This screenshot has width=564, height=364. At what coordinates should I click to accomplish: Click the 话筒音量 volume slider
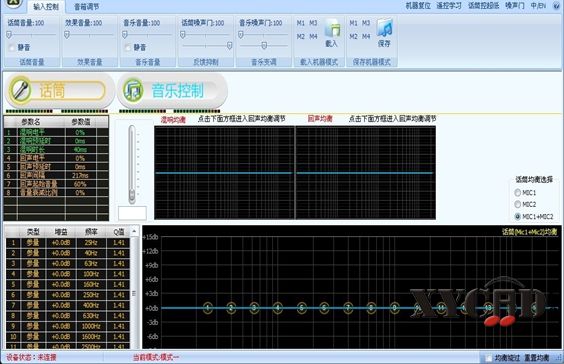(32, 35)
